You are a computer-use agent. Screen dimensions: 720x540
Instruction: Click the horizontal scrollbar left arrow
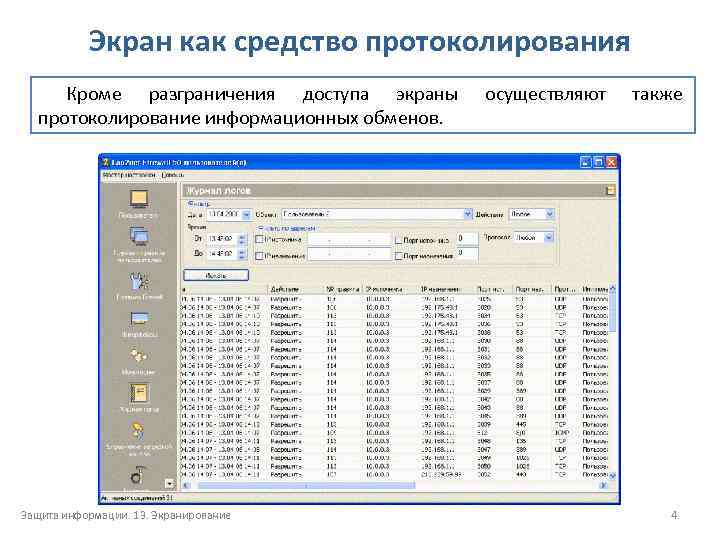(186, 485)
